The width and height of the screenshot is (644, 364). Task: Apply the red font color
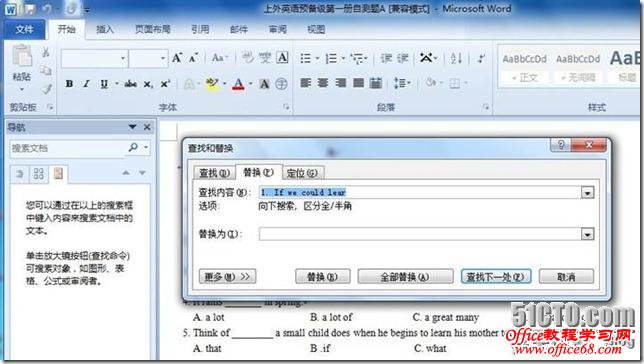coord(238,84)
